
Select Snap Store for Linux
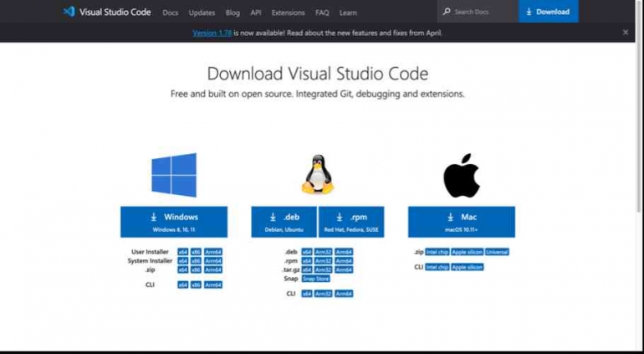315,279
